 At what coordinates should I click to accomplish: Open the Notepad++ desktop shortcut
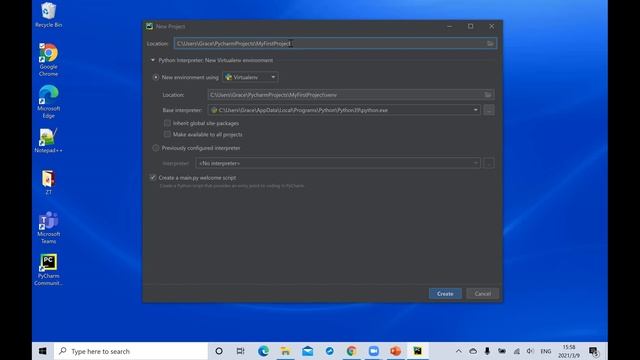click(x=49, y=140)
